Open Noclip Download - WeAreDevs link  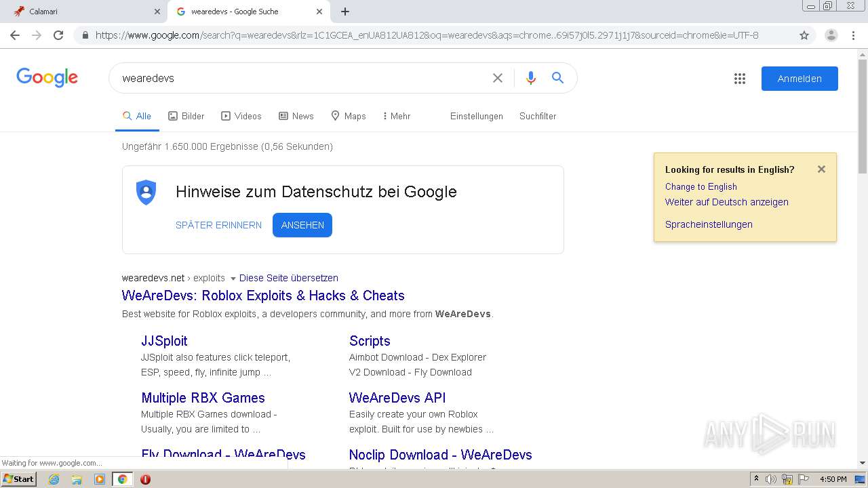(x=440, y=455)
